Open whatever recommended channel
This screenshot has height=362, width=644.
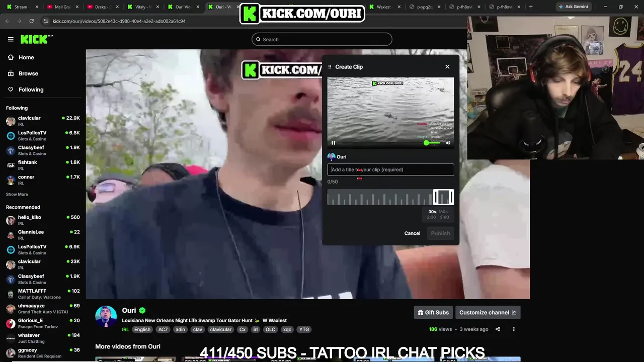[43, 338]
